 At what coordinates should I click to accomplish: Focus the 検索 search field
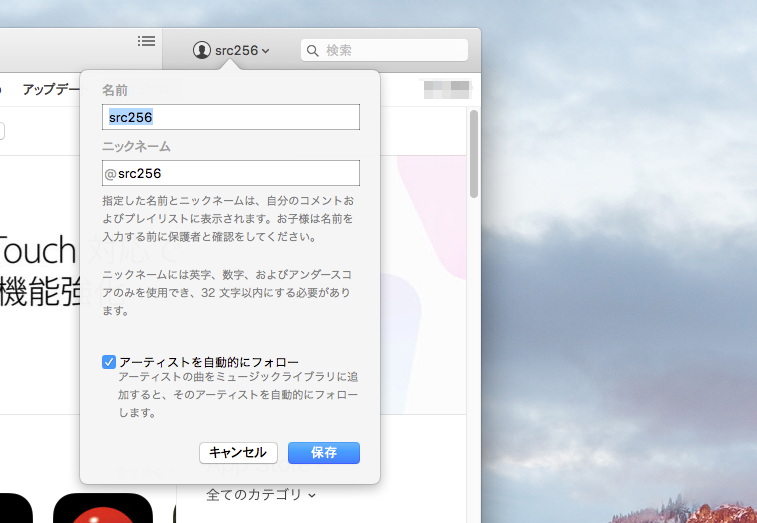pos(384,50)
